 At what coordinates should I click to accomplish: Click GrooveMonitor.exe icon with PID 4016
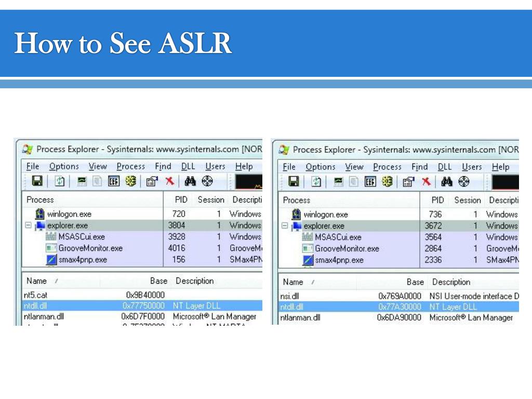click(x=51, y=248)
